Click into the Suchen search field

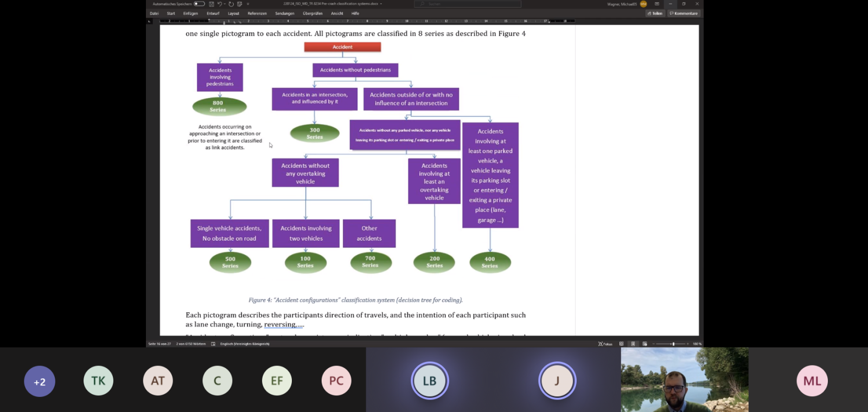pyautogui.click(x=468, y=4)
